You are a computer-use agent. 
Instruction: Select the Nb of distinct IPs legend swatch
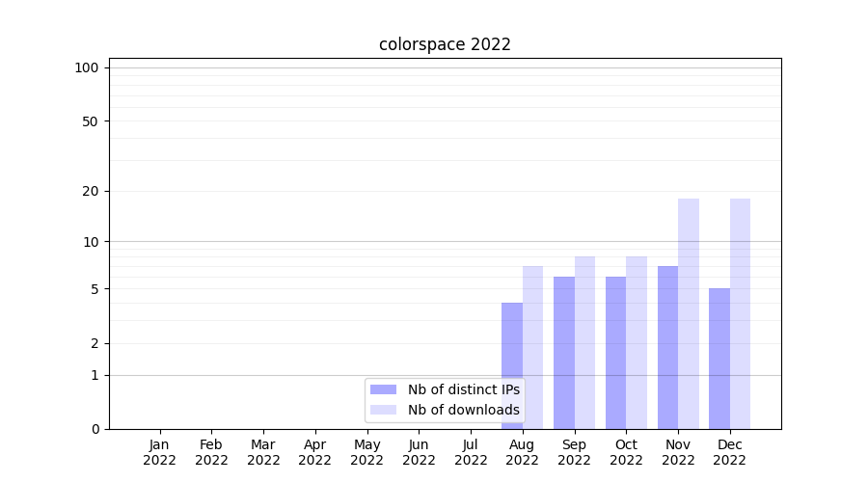[x=383, y=389]
